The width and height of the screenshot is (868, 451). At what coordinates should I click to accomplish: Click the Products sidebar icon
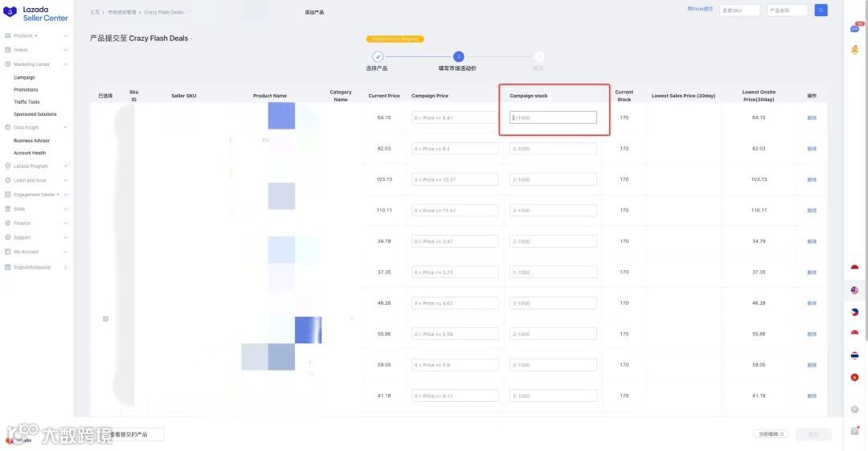pos(8,35)
